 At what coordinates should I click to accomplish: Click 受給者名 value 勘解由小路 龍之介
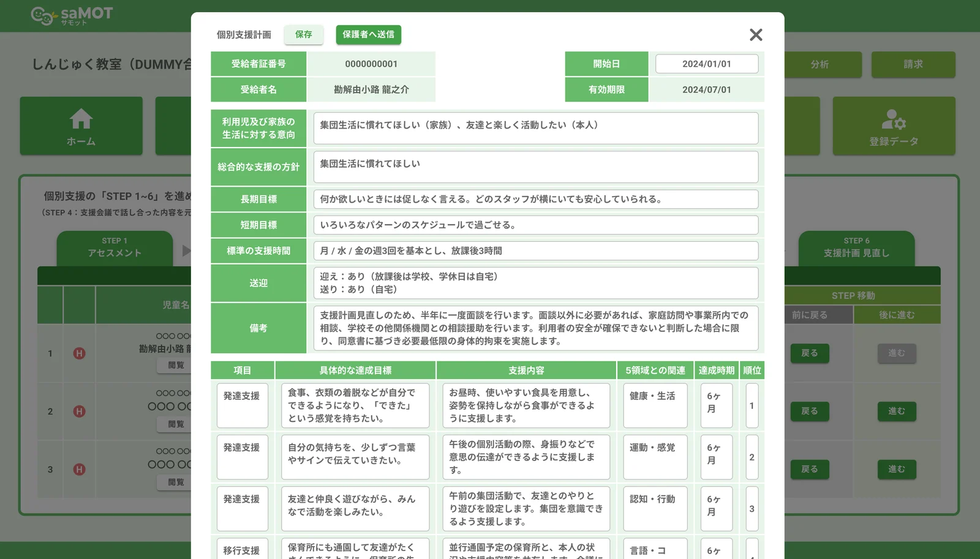tap(371, 89)
